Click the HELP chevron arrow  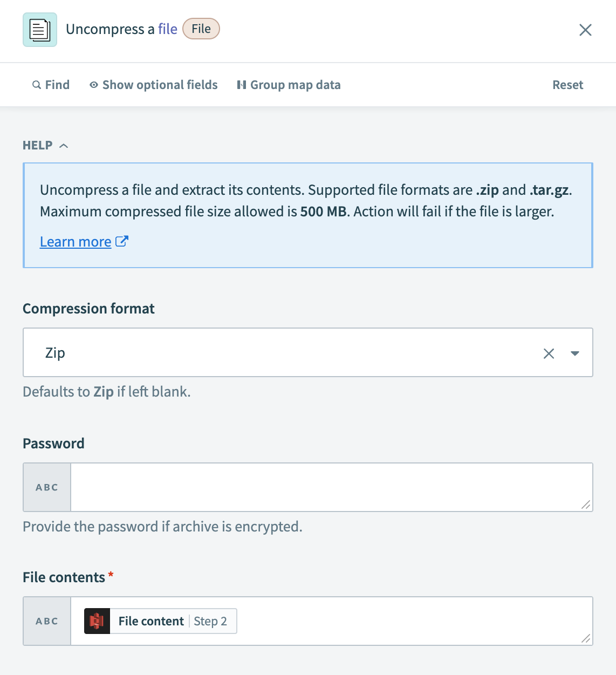point(64,145)
